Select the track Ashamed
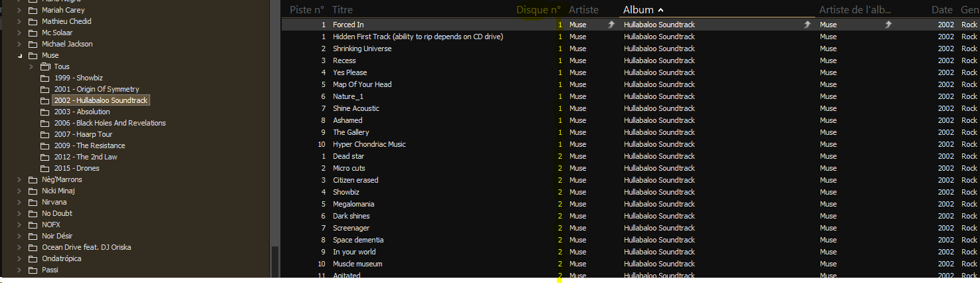980x283 pixels. [x=347, y=120]
